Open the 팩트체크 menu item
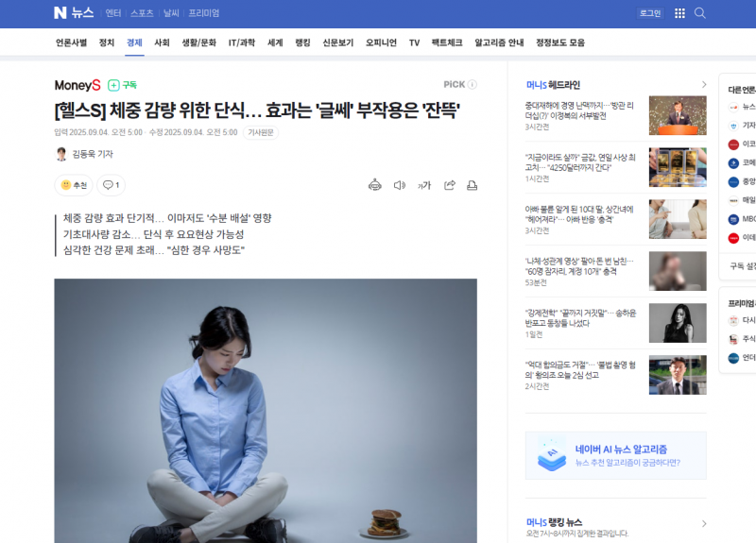756x543 pixels. [x=446, y=42]
